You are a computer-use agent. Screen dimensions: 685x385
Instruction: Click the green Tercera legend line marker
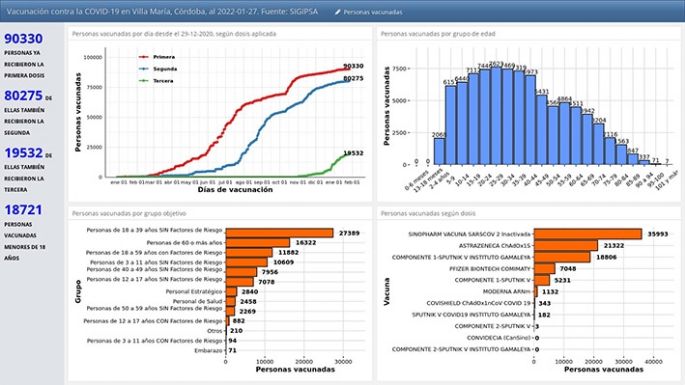[x=144, y=81]
